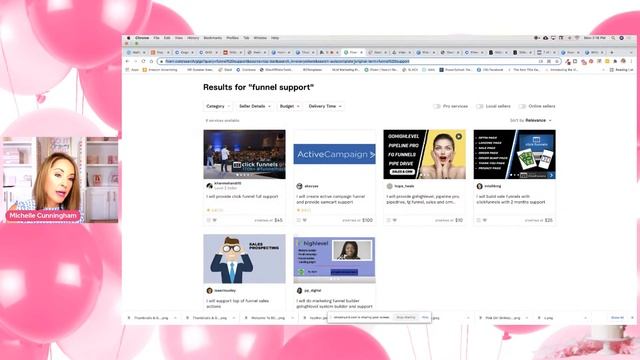Open the gig 'I will build sale funnels with clickfunnels'
640x360 pixels.
(x=511, y=199)
